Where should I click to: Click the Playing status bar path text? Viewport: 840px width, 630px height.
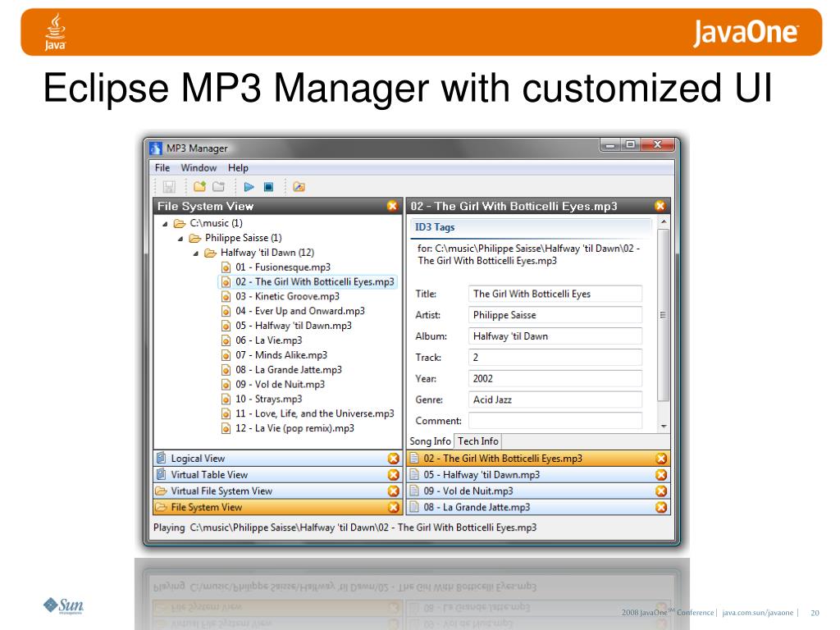pyautogui.click(x=363, y=527)
